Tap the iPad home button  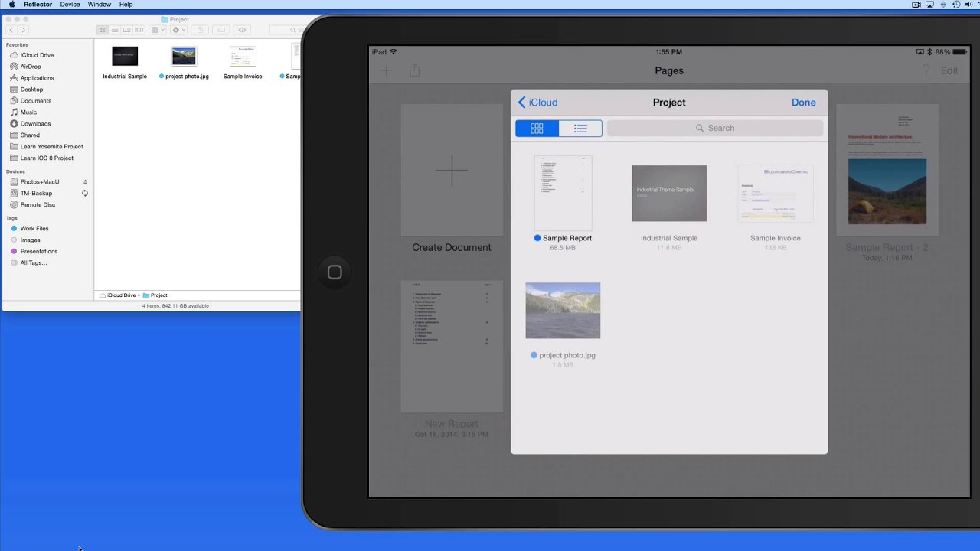click(x=335, y=272)
